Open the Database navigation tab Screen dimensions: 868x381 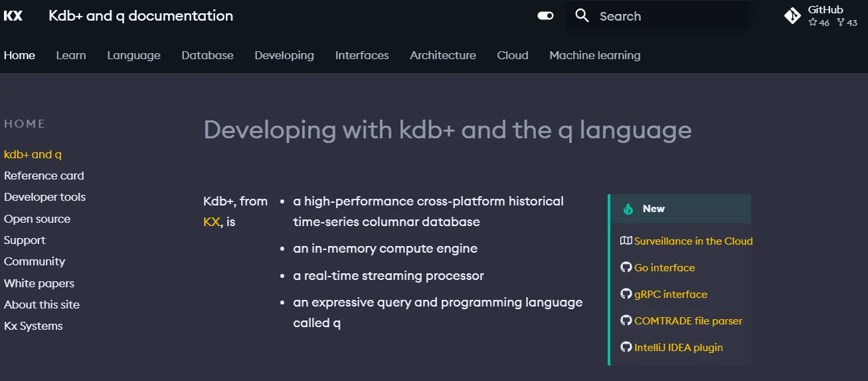(x=207, y=55)
